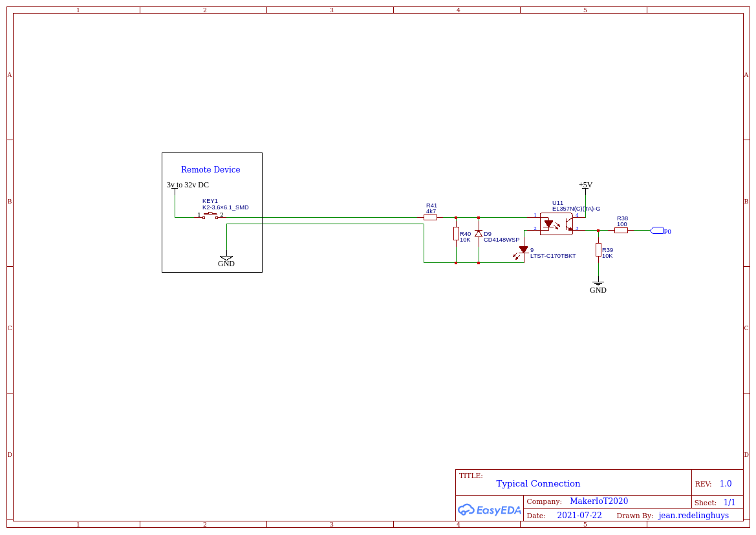The width and height of the screenshot is (756, 535).
Task: Click the D9 CD4148WSP diode symbol
Action: click(x=479, y=233)
